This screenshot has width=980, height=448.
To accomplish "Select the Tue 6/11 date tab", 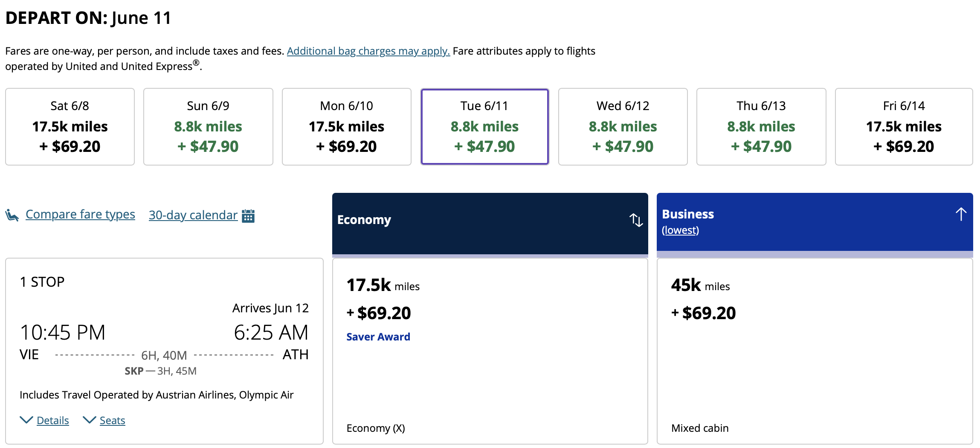I will tap(484, 127).
